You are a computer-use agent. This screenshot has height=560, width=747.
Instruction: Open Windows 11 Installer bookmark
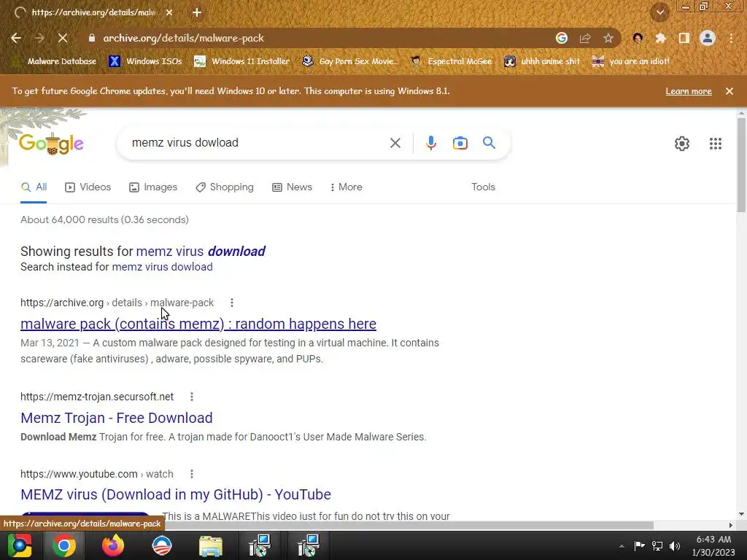click(241, 61)
